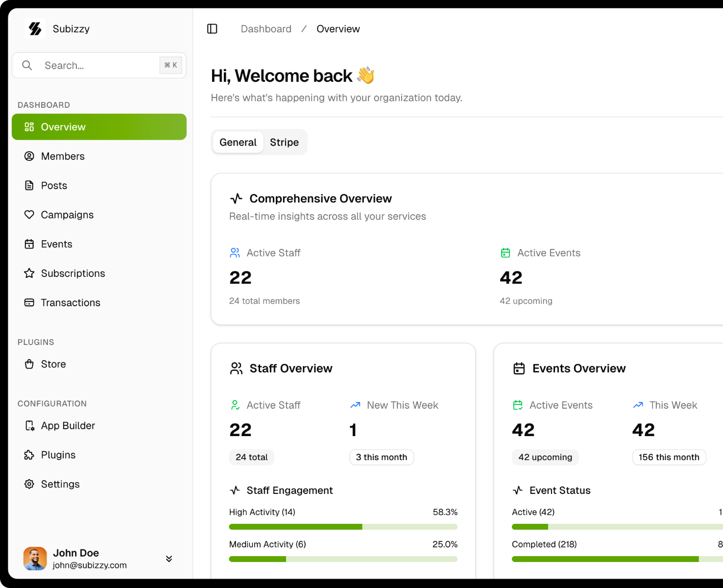Open the Settings gear in sidebar

(29, 484)
